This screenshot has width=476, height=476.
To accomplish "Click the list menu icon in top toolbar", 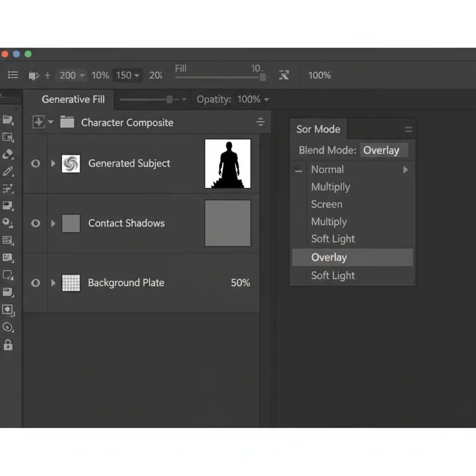I will pos(13,75).
